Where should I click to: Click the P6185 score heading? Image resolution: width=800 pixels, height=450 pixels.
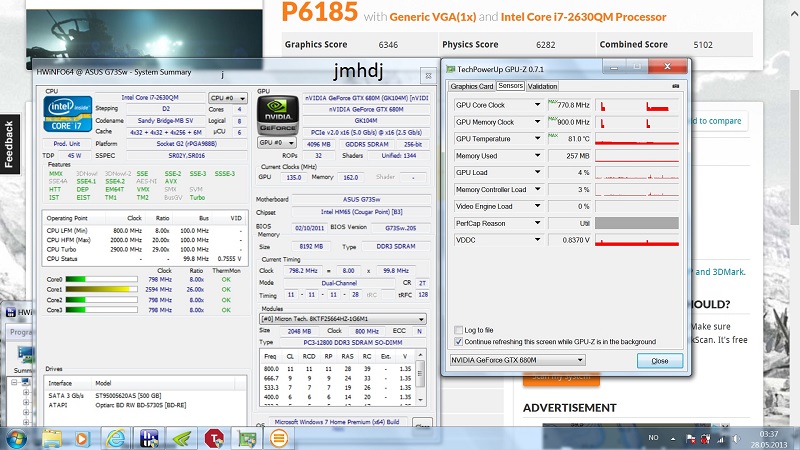click(319, 12)
